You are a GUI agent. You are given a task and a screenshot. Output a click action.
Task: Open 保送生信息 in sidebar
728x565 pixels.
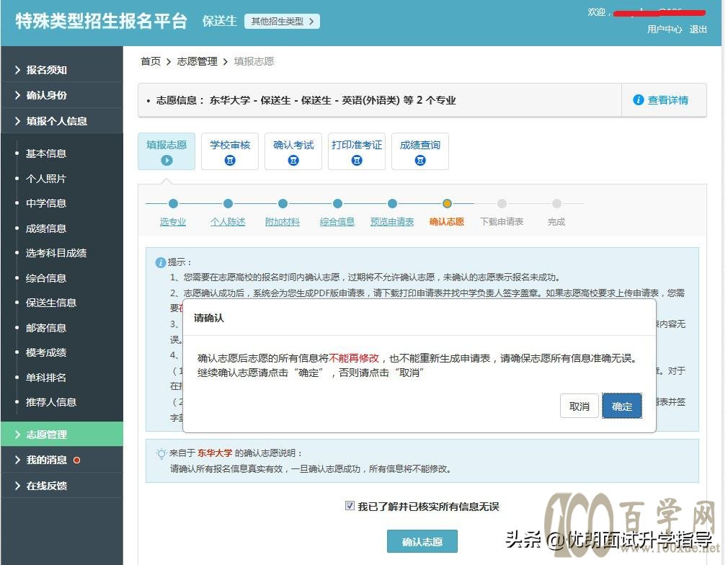coord(51,303)
